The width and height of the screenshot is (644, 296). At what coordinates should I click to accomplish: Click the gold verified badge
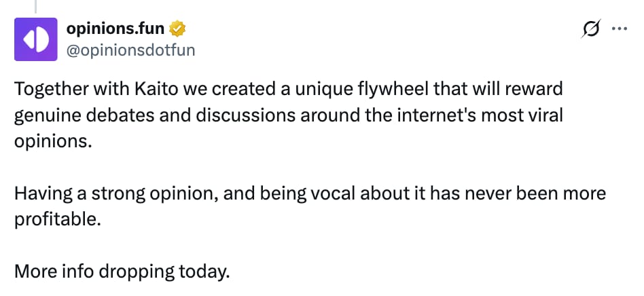coord(178,29)
